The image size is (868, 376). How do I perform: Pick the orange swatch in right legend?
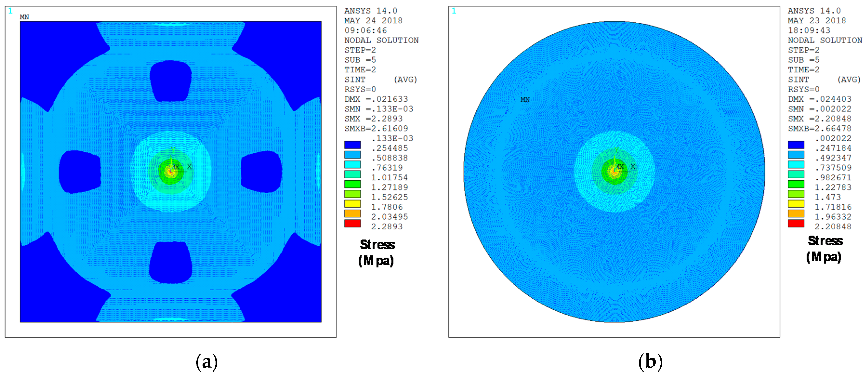pos(796,214)
